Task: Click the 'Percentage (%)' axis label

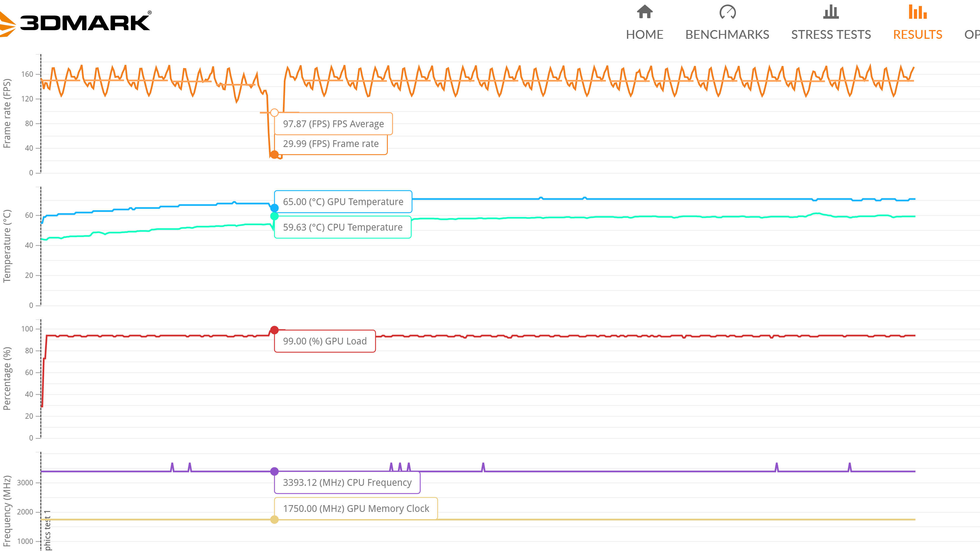Action: 7,378
